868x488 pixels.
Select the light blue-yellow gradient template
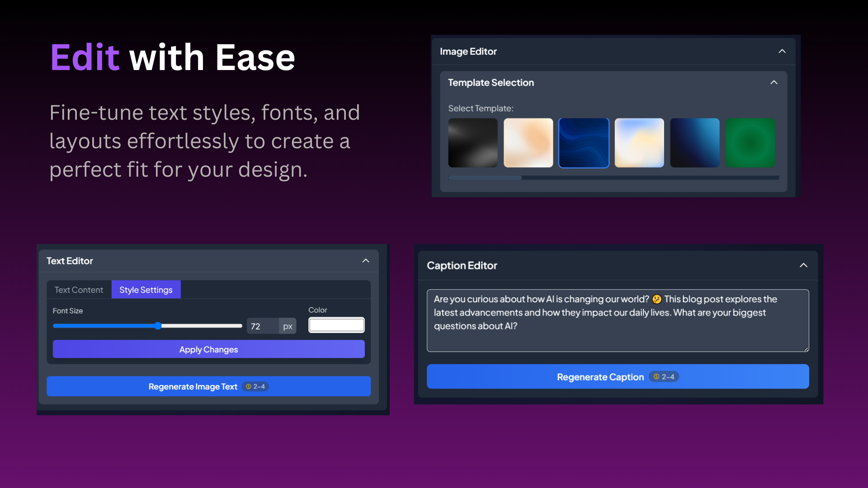[639, 143]
